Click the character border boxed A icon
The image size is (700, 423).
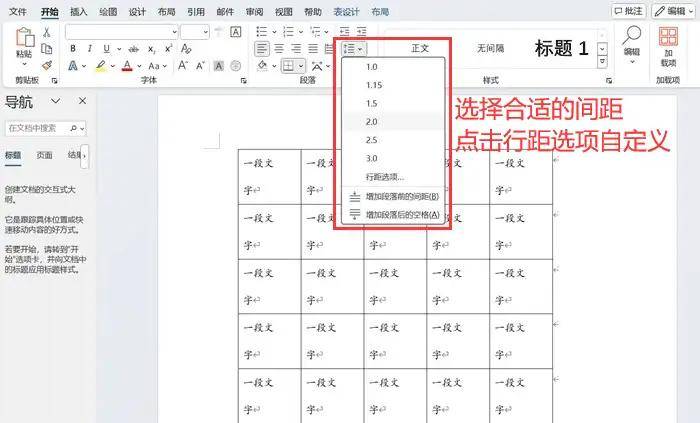click(x=235, y=32)
